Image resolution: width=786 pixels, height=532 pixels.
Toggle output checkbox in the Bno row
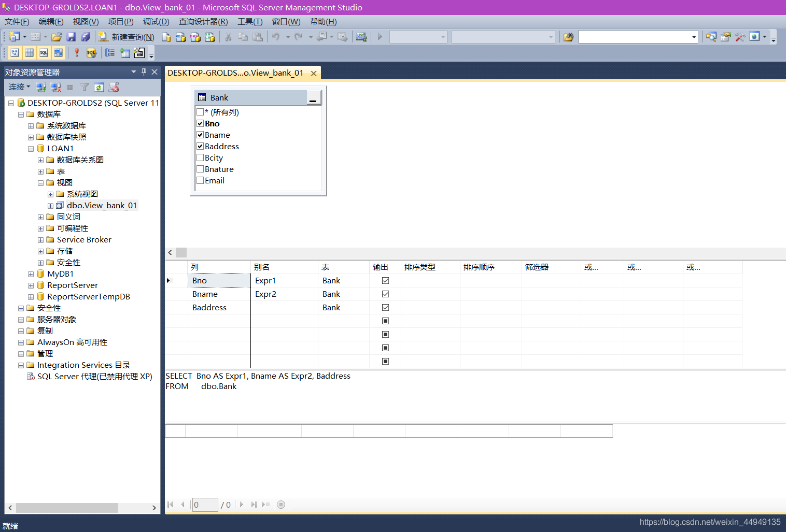385,280
